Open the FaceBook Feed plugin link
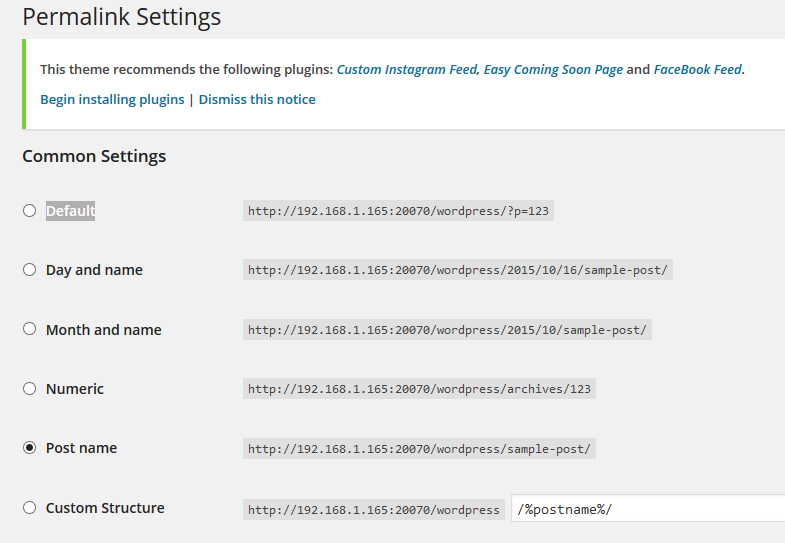The width and height of the screenshot is (785, 543). [x=698, y=69]
